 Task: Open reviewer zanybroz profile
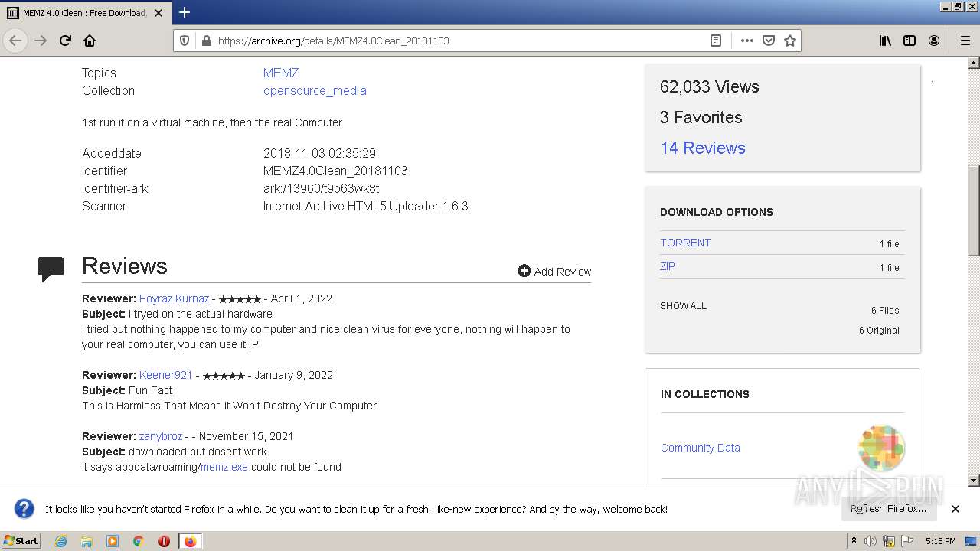(x=161, y=436)
